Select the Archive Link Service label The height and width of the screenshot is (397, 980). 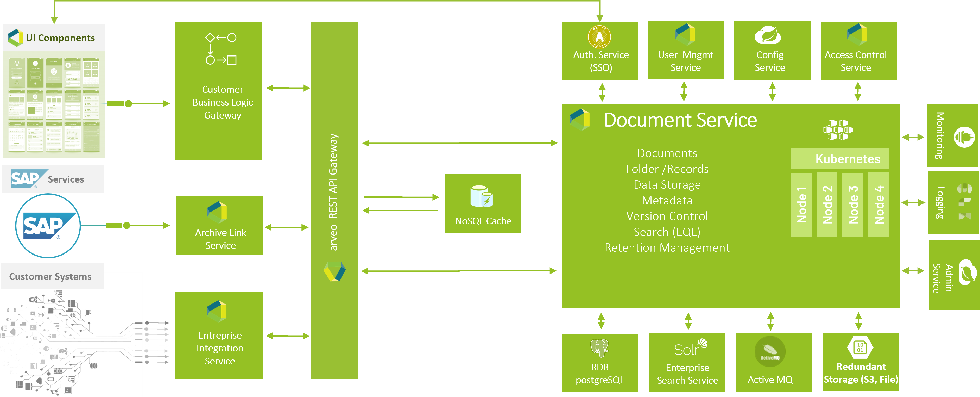click(x=220, y=239)
